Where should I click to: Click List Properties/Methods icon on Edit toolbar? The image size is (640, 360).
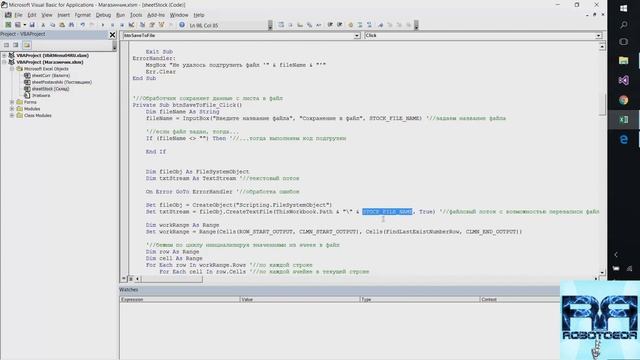(x=281, y=25)
